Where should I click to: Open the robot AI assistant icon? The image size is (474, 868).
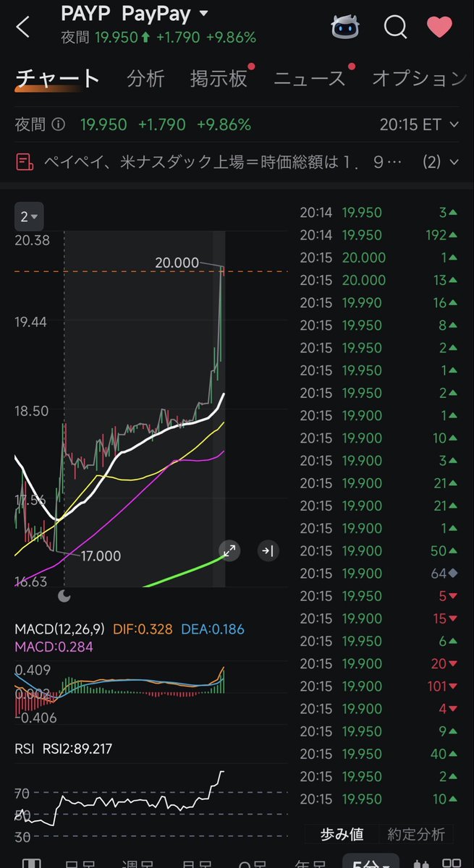346,27
